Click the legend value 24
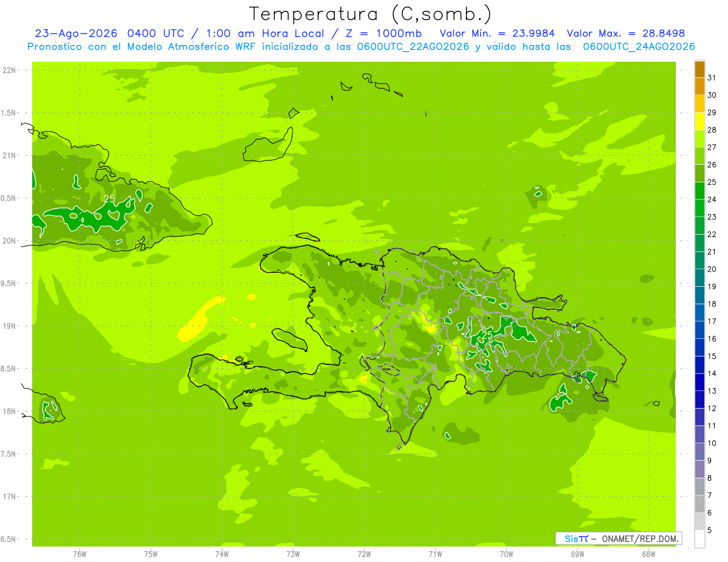Viewport: 728px width, 562px height. 712,199
